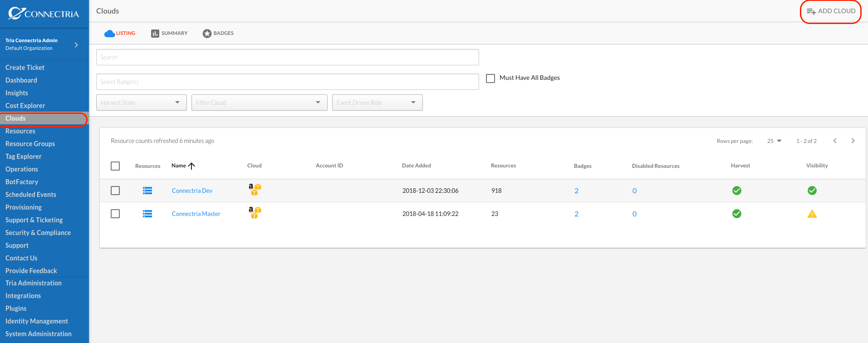Open System Administration in sidebar
Image resolution: width=868 pixels, height=343 pixels.
39,334
